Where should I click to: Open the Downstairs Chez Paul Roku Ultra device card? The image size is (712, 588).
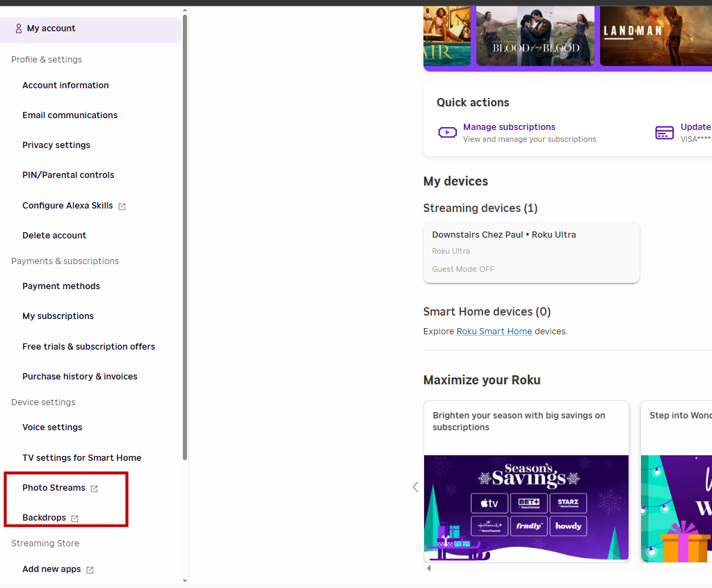531,253
